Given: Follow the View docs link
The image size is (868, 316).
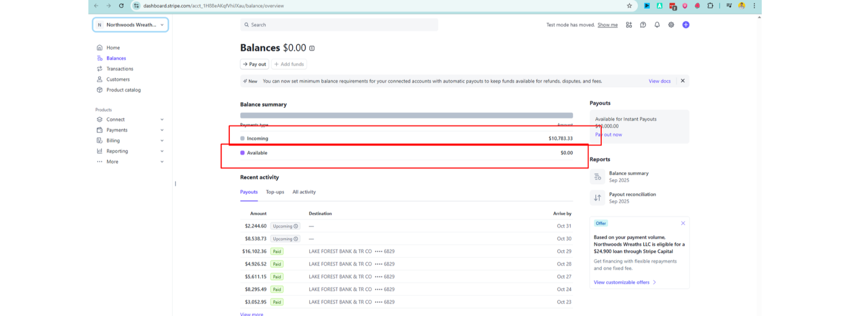Looking at the screenshot, I should click(659, 81).
